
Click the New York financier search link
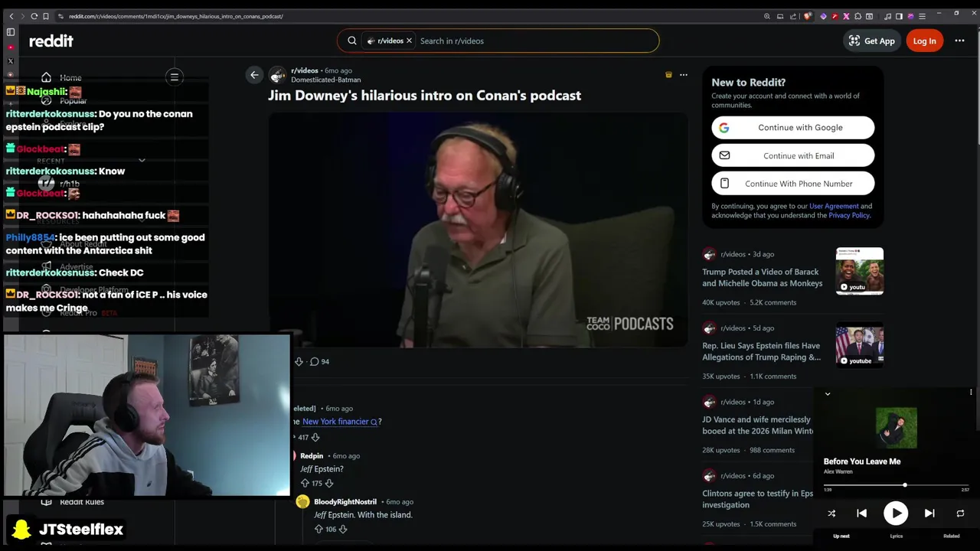click(340, 422)
